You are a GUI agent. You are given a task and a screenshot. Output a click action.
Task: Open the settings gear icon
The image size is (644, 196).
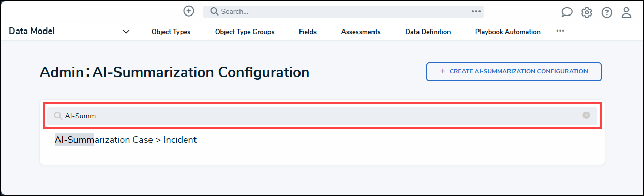tap(587, 12)
